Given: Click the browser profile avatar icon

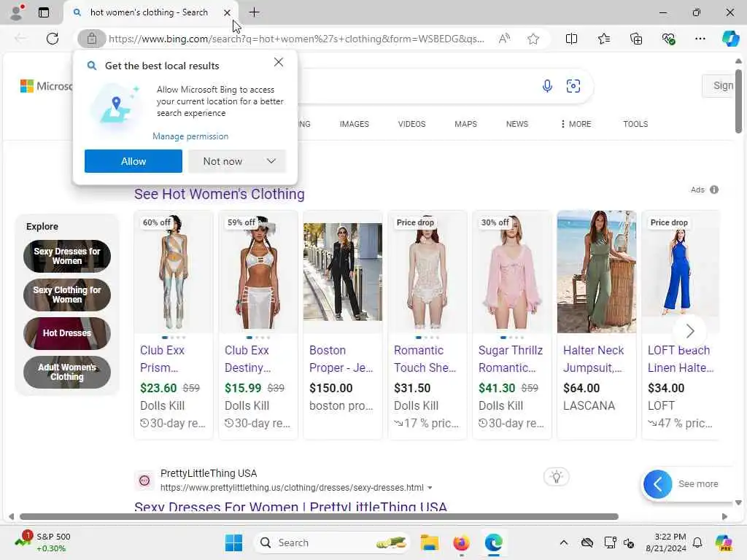Looking at the screenshot, I should (17, 12).
